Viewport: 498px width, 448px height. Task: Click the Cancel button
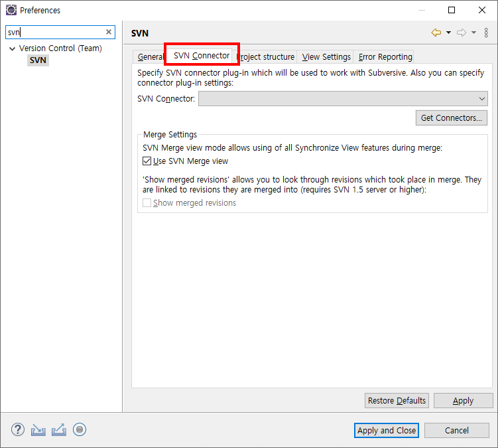coord(456,431)
